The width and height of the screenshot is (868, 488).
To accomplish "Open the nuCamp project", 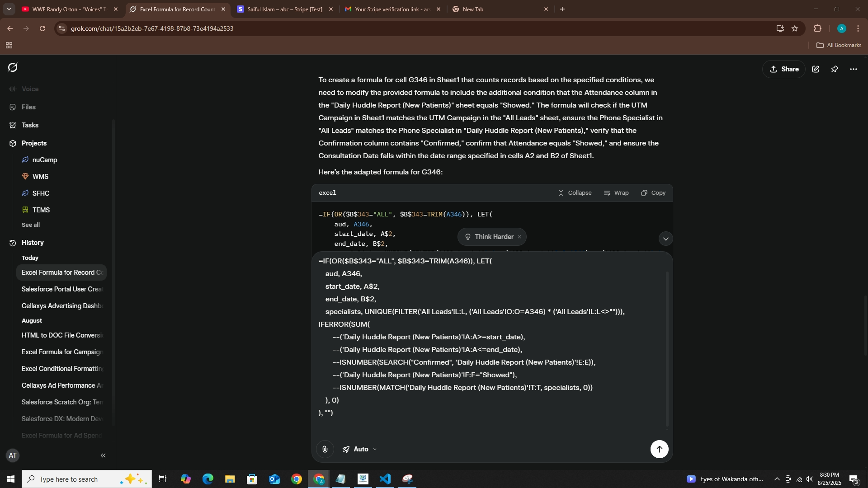I will point(45,160).
